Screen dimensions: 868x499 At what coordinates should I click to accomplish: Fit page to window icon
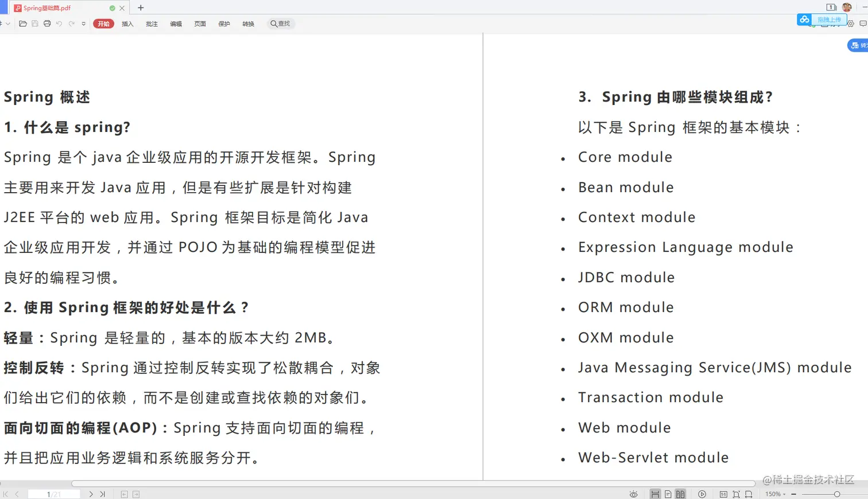(737, 494)
